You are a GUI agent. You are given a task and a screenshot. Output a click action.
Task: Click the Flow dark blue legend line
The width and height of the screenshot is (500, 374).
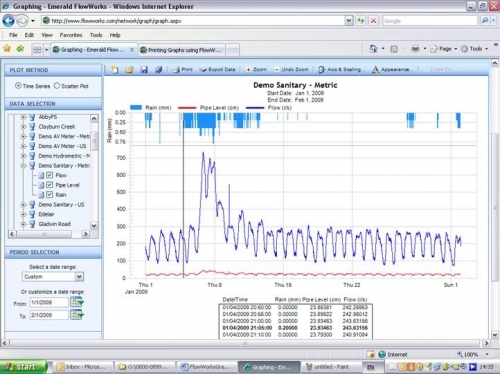click(x=255, y=108)
